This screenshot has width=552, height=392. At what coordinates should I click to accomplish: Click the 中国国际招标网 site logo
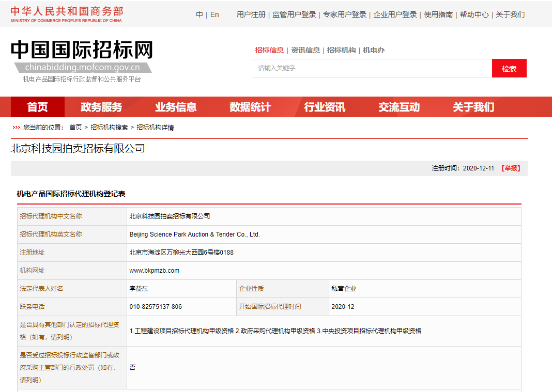click(x=82, y=51)
